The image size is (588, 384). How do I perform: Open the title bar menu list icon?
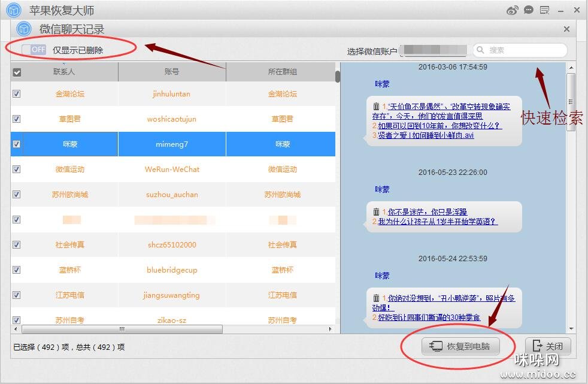click(x=544, y=10)
